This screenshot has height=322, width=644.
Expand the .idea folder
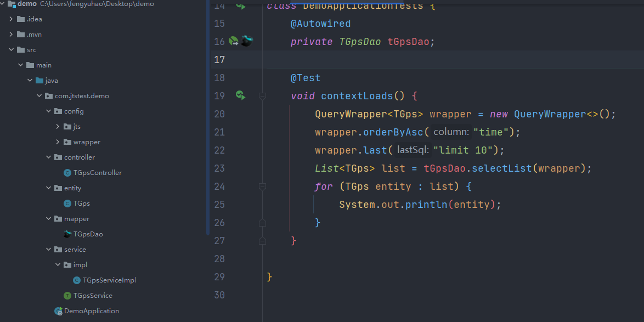pos(12,19)
